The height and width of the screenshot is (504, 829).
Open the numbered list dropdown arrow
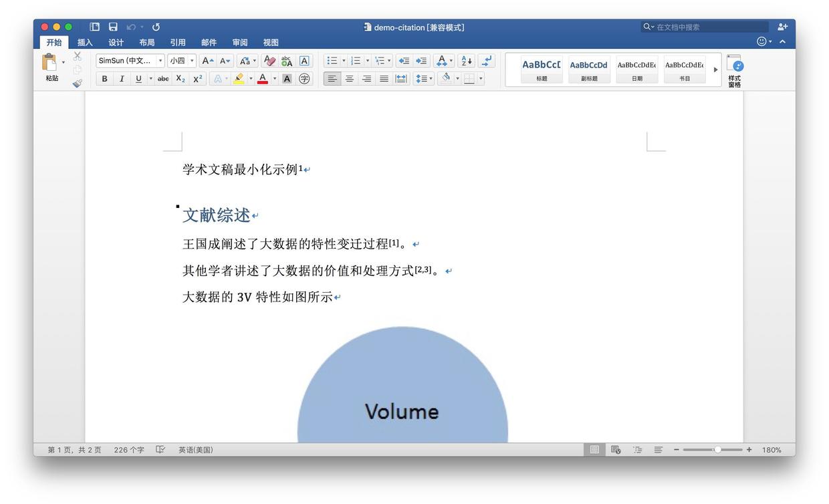[x=367, y=61]
